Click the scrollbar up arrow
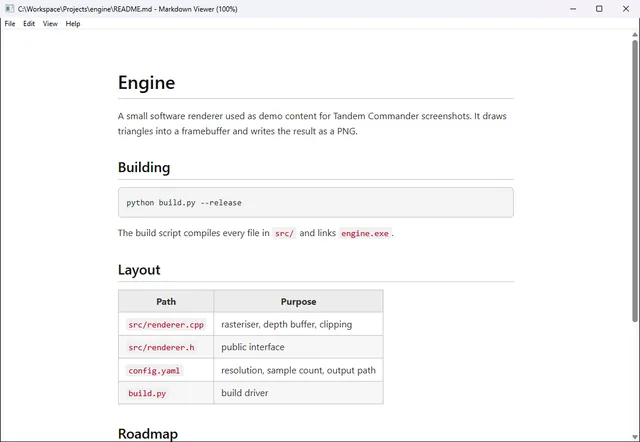 click(x=635, y=35)
